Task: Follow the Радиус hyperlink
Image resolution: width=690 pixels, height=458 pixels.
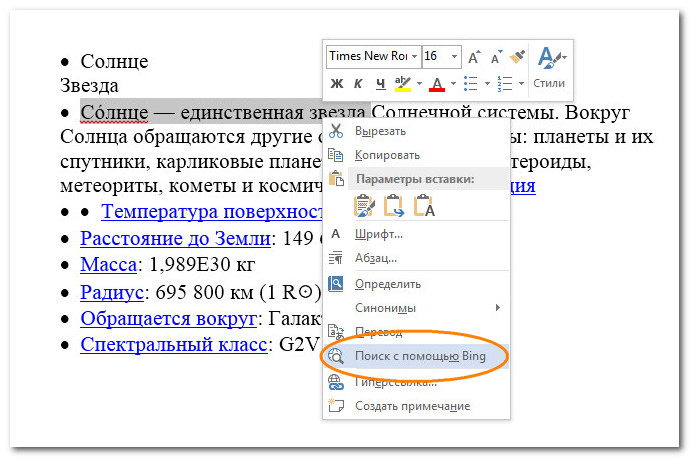Action: 112,292
